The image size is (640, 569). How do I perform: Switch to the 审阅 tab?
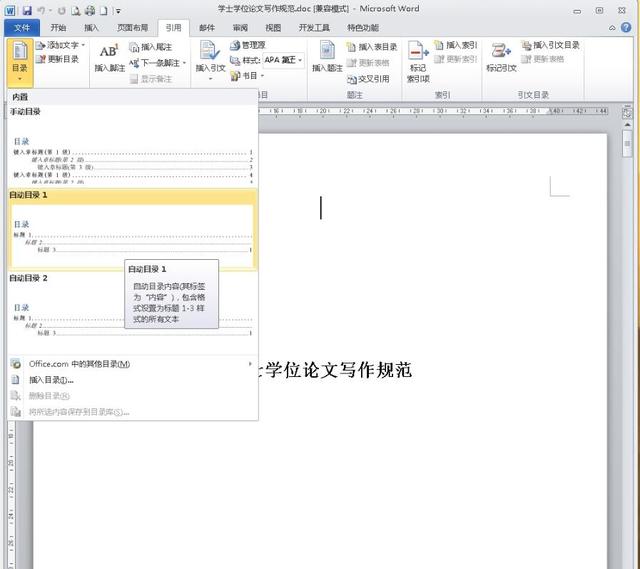coord(240,28)
